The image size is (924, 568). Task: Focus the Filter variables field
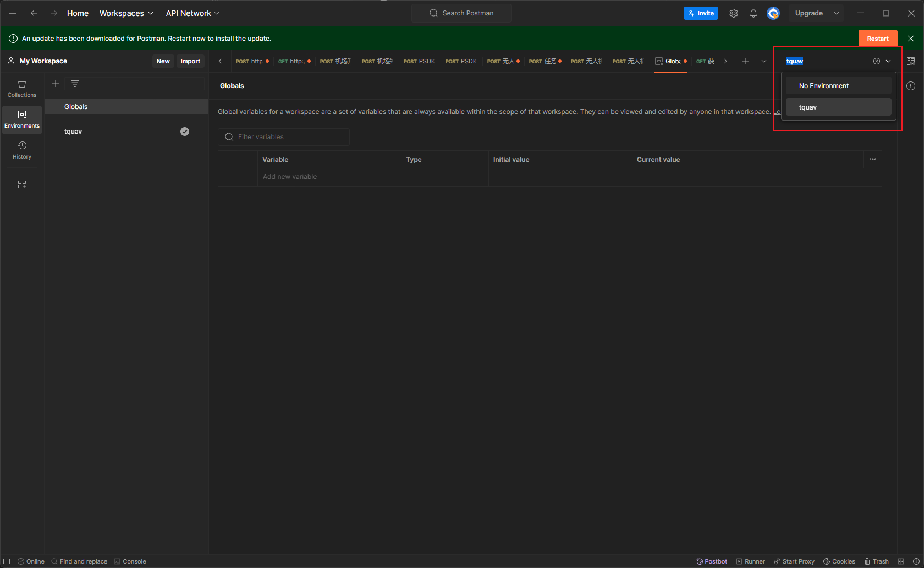[x=284, y=137]
